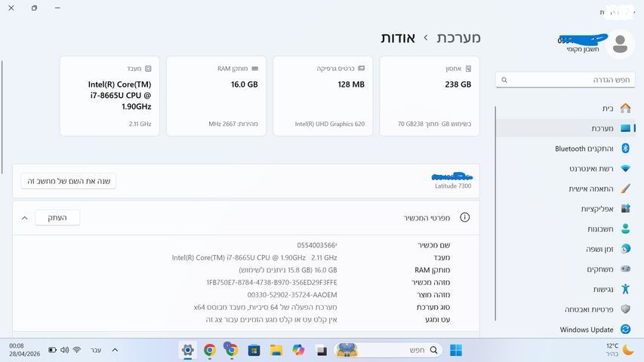This screenshot has height=362, width=644.
Task: Click Intel(R) UHD Graphics 620 text
Action: click(329, 124)
